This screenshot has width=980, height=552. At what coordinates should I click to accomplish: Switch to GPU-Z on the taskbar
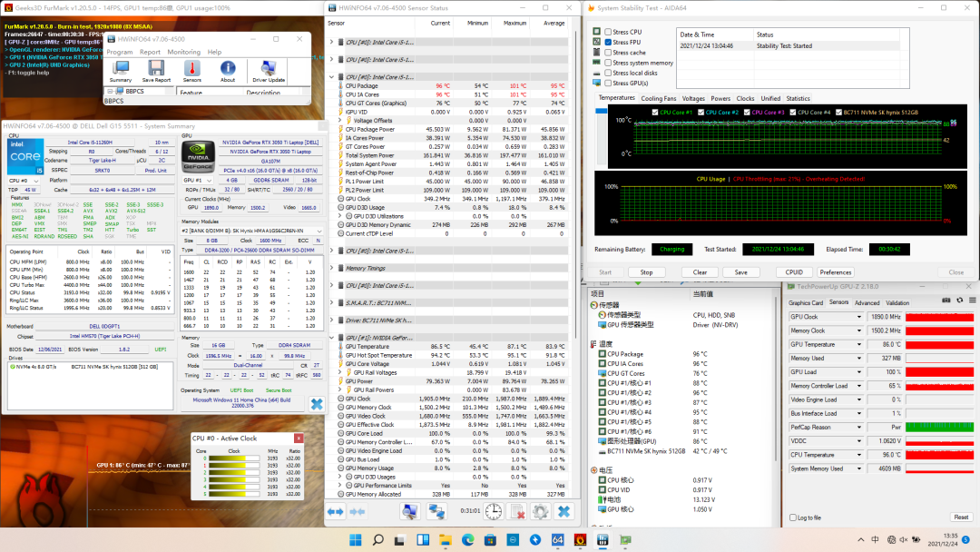pos(625,539)
